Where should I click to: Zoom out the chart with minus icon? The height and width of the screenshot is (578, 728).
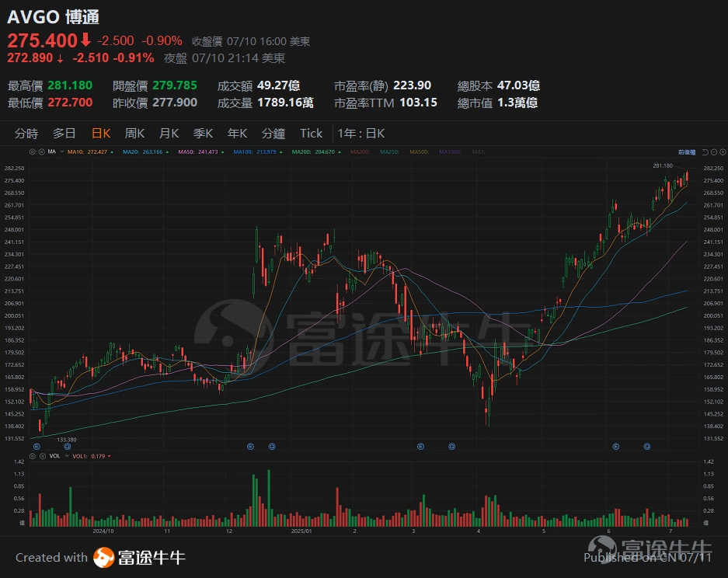pos(714,152)
